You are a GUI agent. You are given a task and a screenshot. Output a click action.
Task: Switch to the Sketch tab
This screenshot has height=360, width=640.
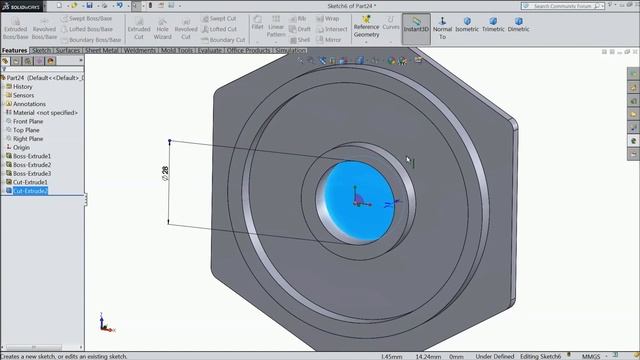41,50
